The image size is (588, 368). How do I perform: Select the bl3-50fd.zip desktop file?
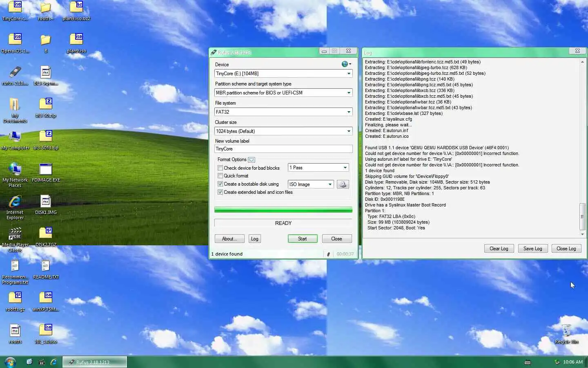[46, 140]
